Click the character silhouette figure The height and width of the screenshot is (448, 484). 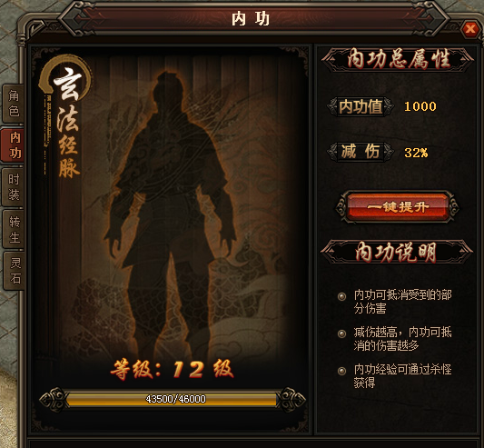click(x=170, y=216)
